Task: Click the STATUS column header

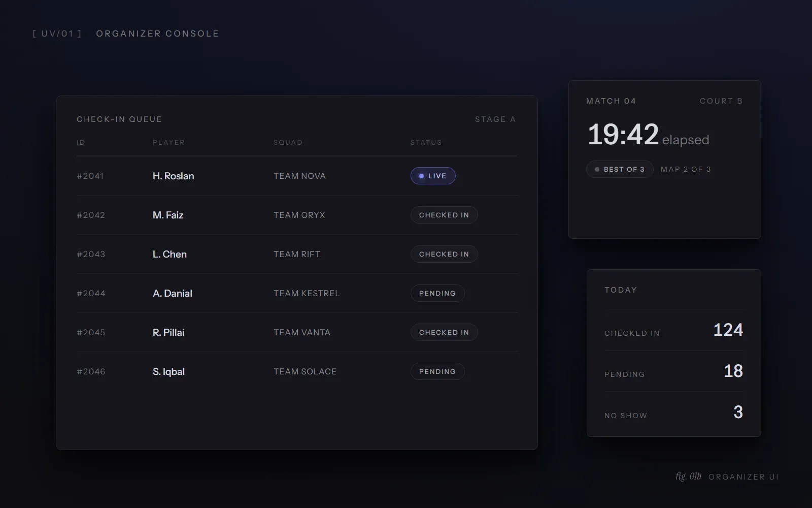Action: 426,142
